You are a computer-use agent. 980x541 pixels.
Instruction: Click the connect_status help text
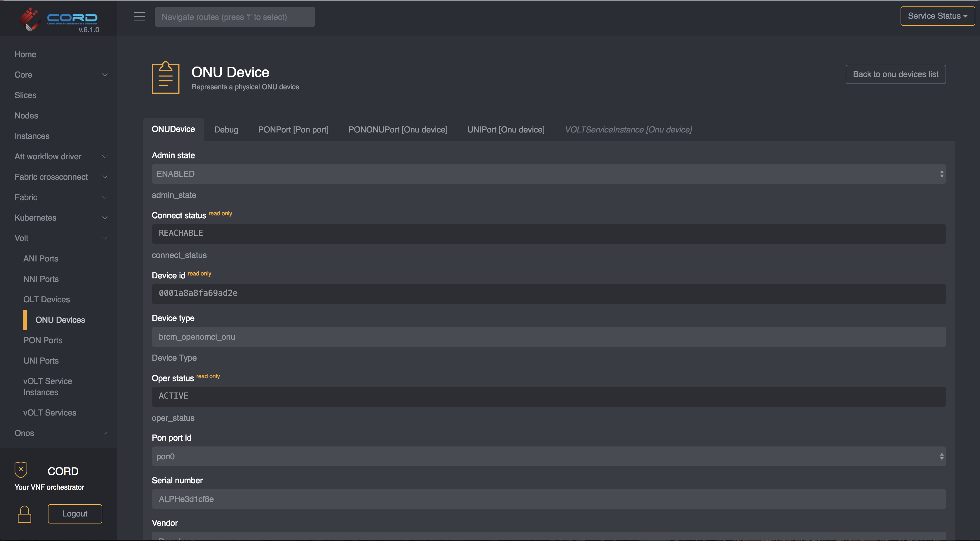tap(179, 255)
